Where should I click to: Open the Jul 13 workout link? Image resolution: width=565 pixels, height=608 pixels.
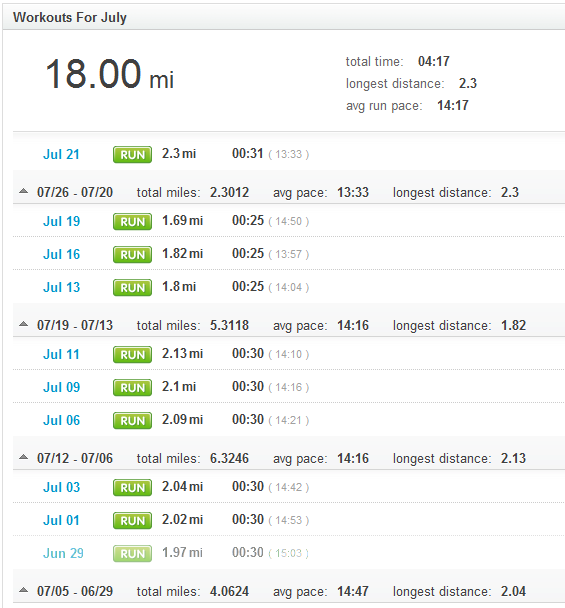tap(61, 287)
